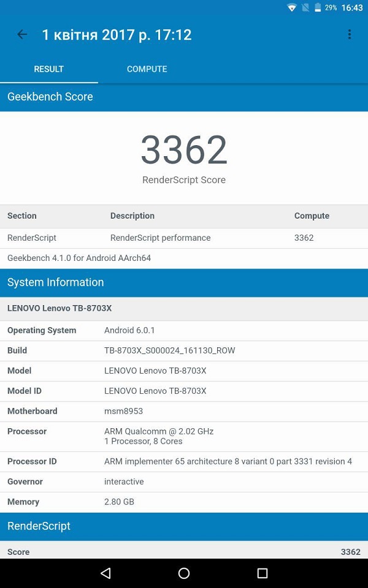Tap the Wi-Fi status icon
368x588 pixels.
click(292, 8)
